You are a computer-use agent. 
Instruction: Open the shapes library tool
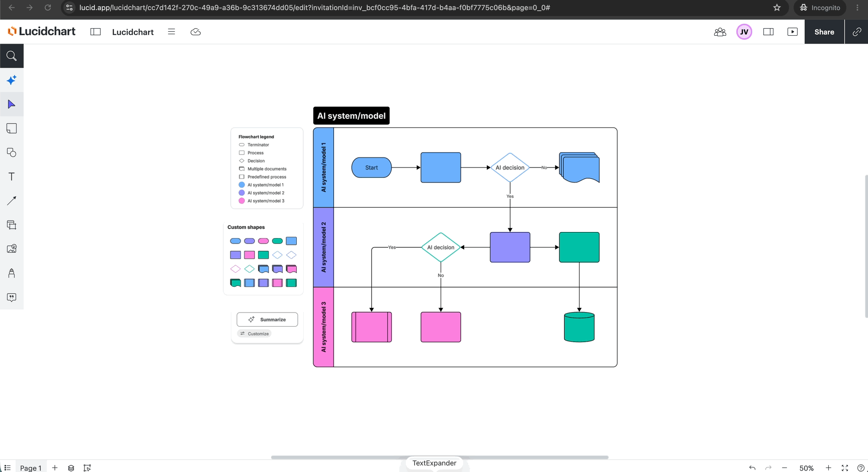pos(12,152)
